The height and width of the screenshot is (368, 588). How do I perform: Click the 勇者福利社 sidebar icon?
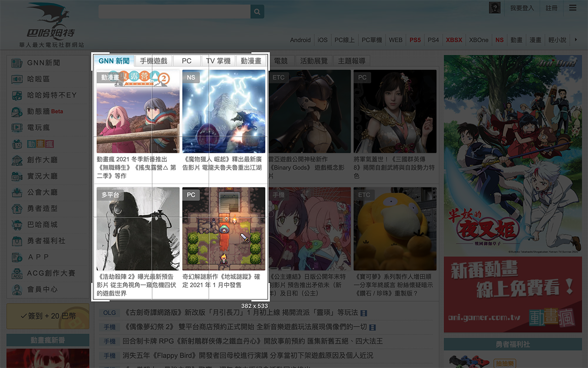(17, 241)
